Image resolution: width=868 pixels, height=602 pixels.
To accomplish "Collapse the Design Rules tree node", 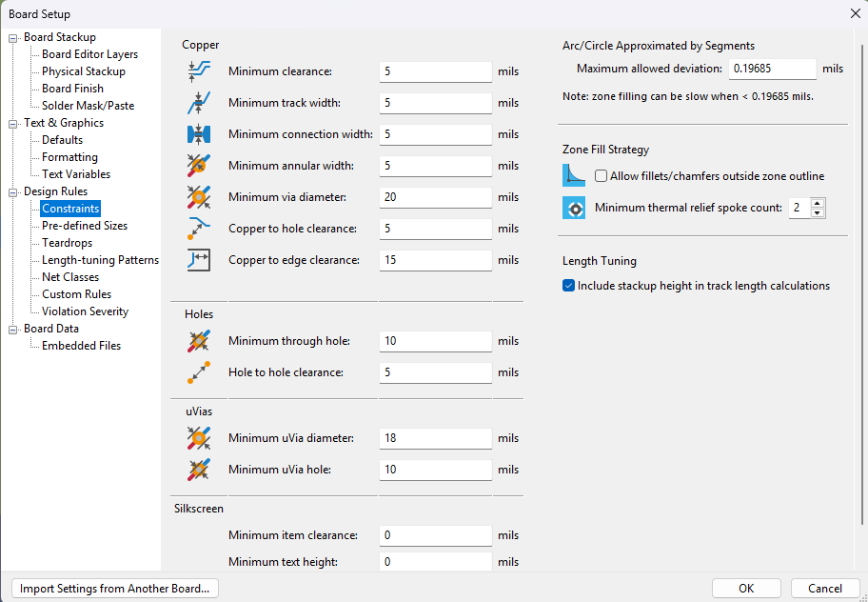I will coord(12,192).
